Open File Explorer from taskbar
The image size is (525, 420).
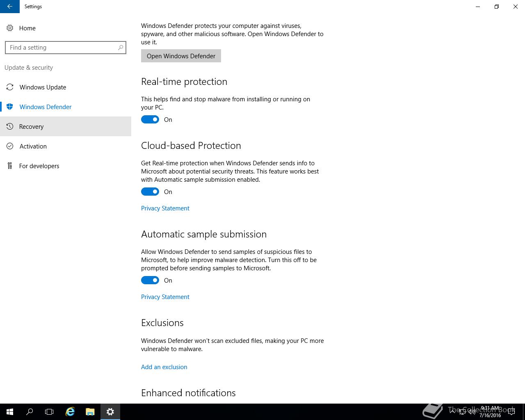pyautogui.click(x=90, y=412)
